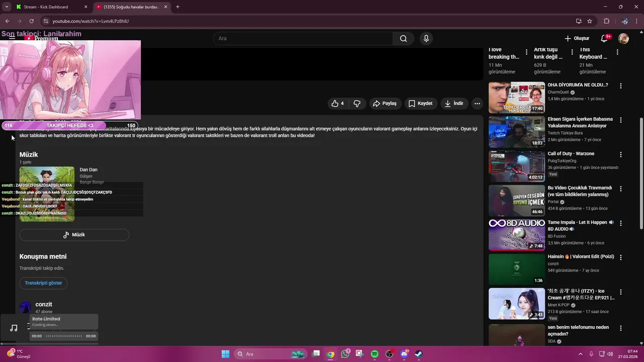Image resolution: width=644 pixels, height=362 pixels.
Task: Open Call of Duty Warzone stream title
Action: tap(571, 154)
